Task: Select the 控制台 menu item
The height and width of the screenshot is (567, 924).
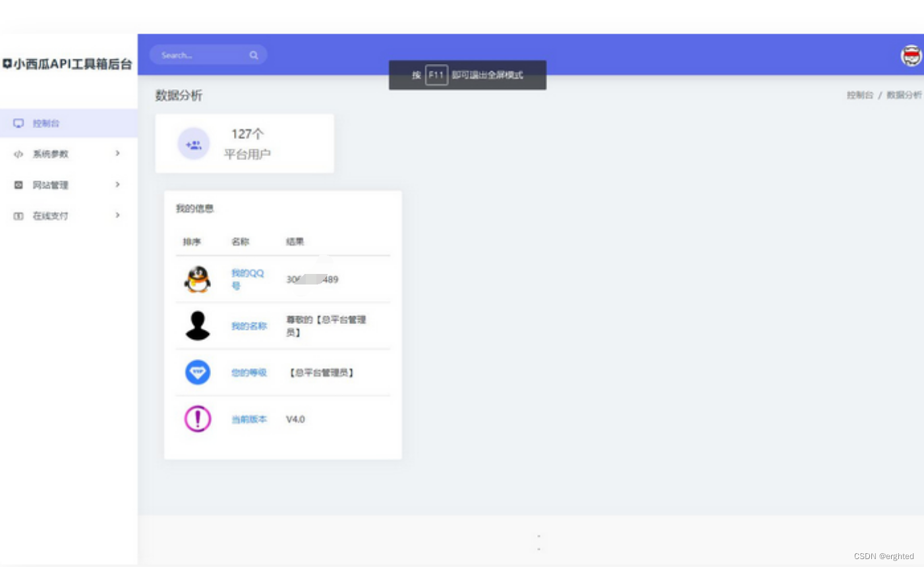Action: tap(45, 123)
